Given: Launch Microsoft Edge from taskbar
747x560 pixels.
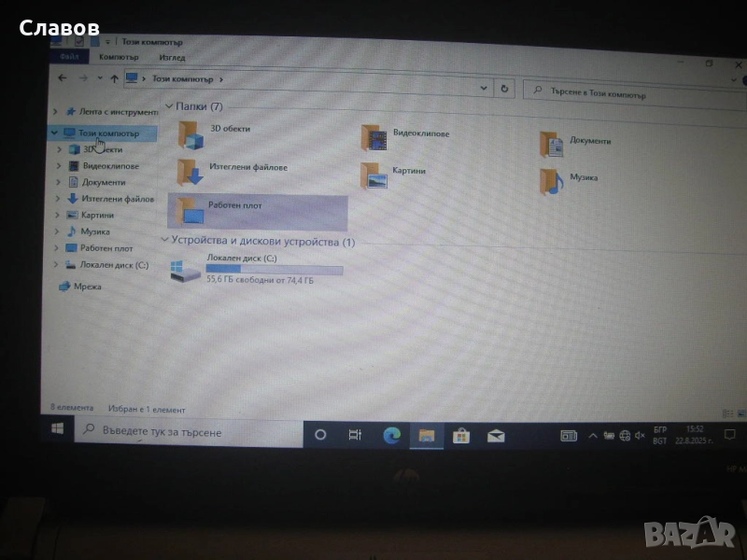Looking at the screenshot, I should (392, 435).
